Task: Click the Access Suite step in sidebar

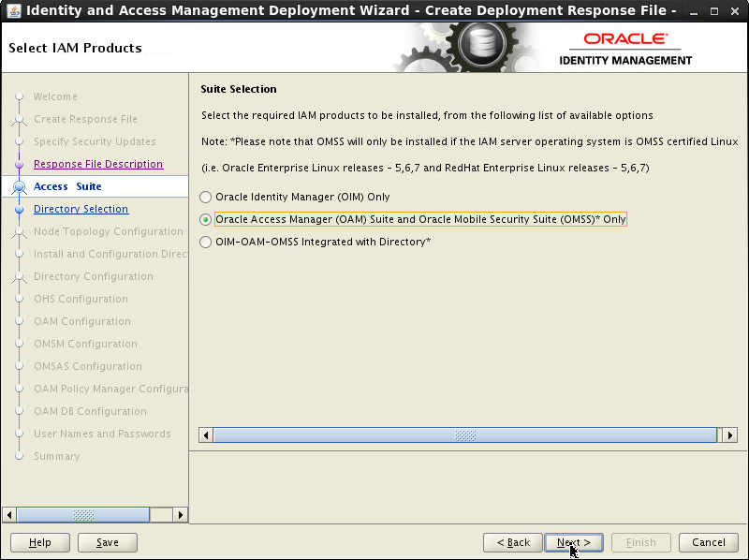Action: [67, 186]
